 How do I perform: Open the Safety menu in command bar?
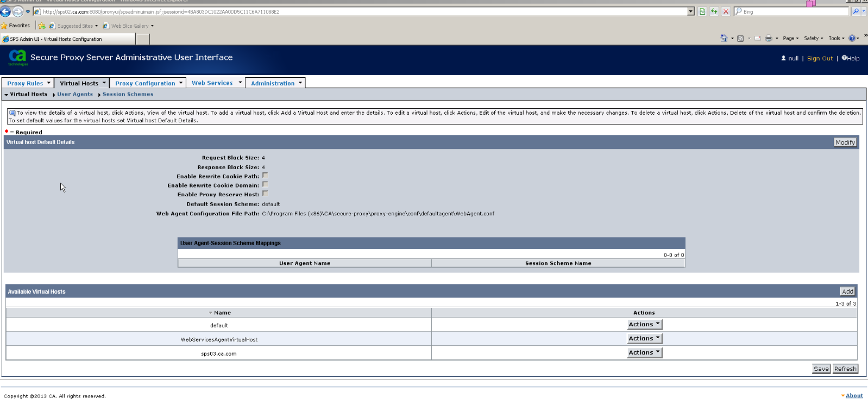(x=814, y=38)
